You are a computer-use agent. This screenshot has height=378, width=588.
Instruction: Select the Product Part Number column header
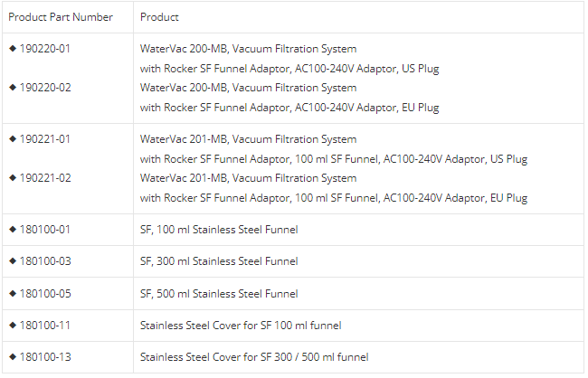(x=61, y=17)
